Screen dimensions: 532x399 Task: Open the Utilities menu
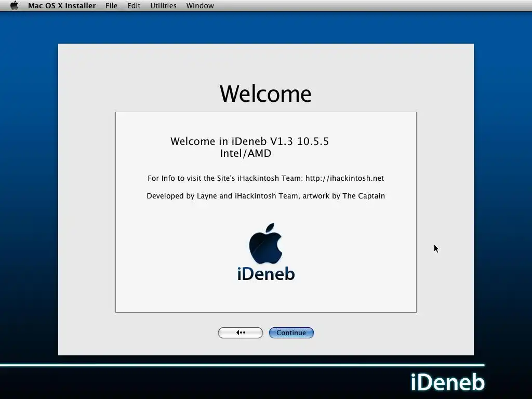pyautogui.click(x=163, y=6)
